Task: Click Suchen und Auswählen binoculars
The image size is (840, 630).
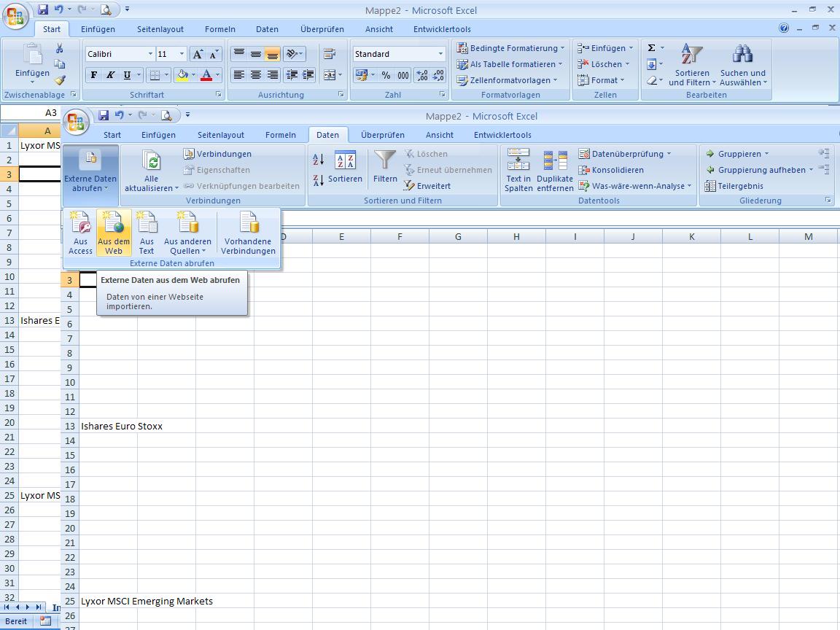Action: (743, 65)
